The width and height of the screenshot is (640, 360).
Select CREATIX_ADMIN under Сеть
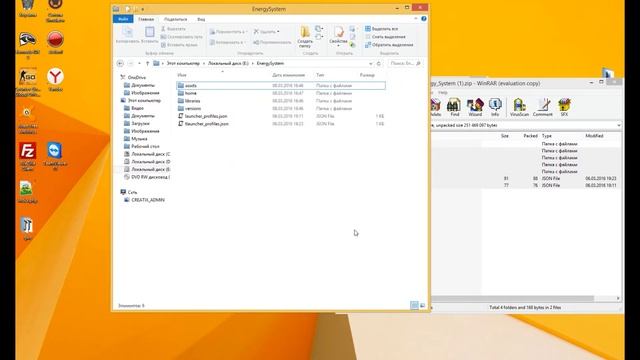pos(148,200)
